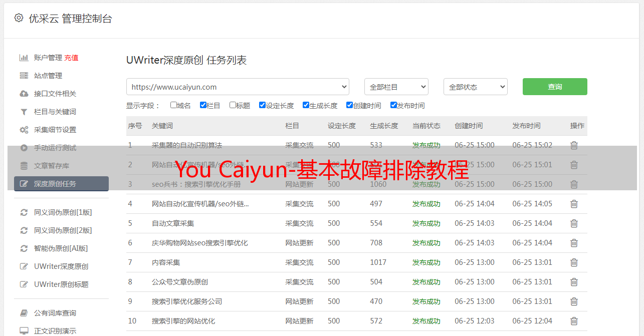Enable the 域名 display field checkbox
Screen dimensions: 644x336
point(173,105)
